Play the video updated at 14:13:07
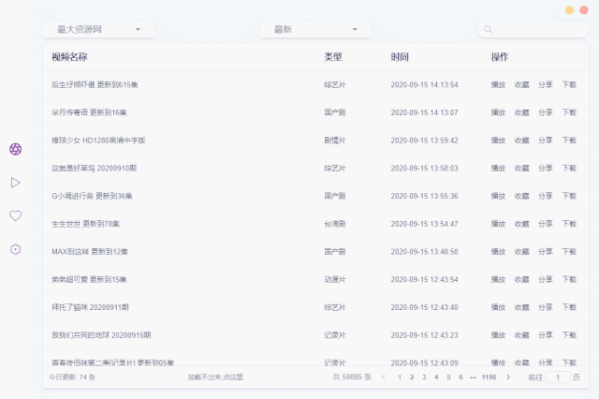599x399 pixels. (498, 112)
